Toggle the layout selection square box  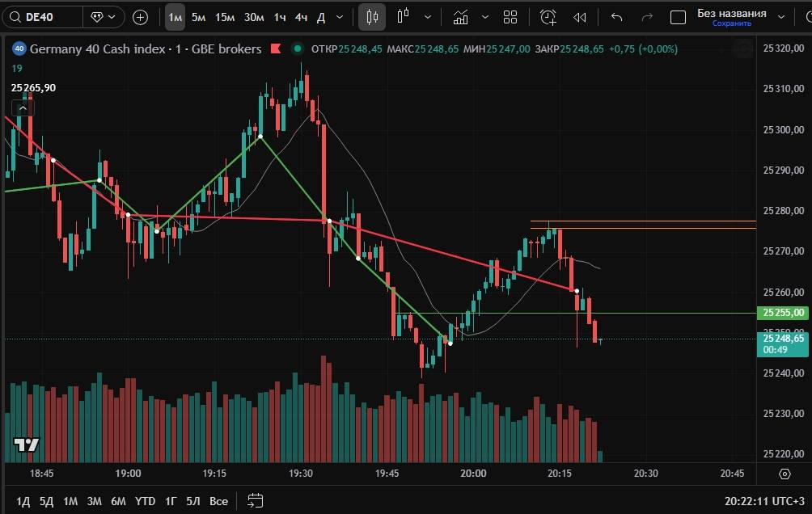click(679, 17)
